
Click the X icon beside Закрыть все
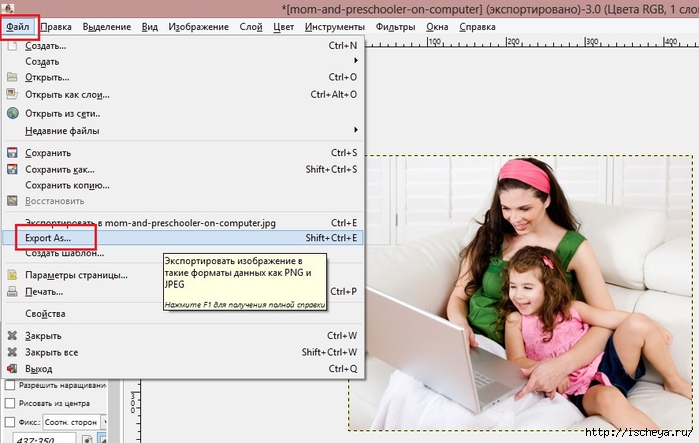click(12, 352)
